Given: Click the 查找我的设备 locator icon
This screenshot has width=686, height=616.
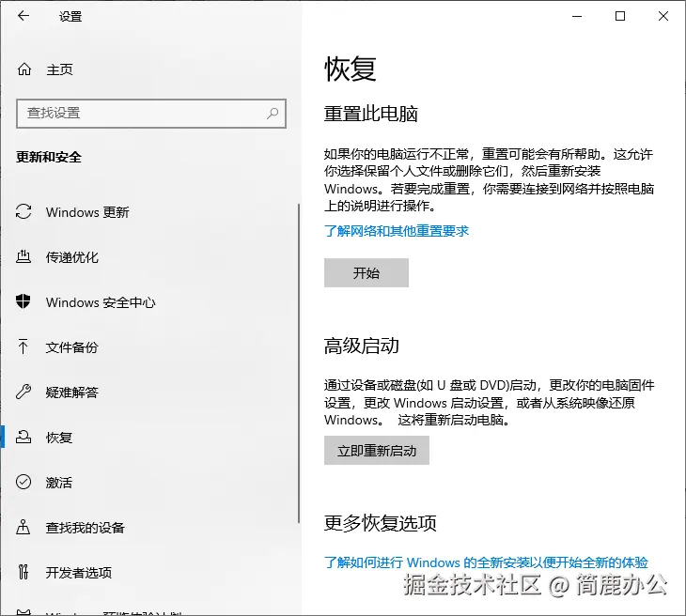Looking at the screenshot, I should click(x=23, y=527).
